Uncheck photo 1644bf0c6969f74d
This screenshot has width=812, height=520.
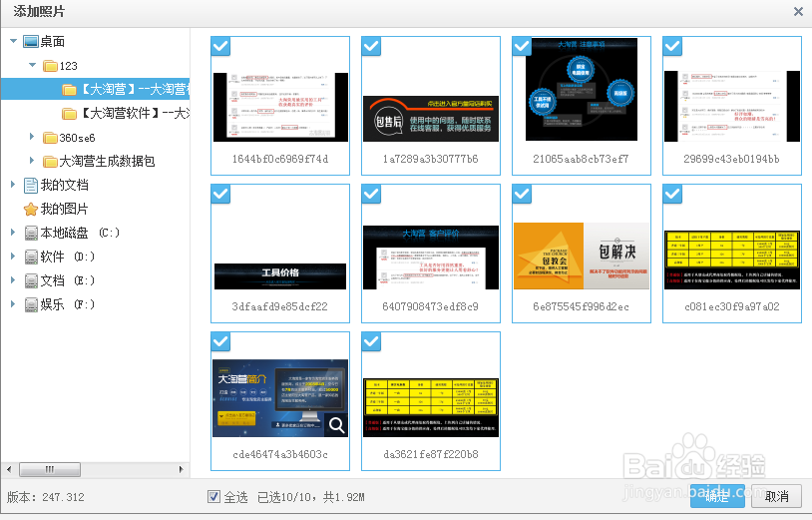[220, 46]
